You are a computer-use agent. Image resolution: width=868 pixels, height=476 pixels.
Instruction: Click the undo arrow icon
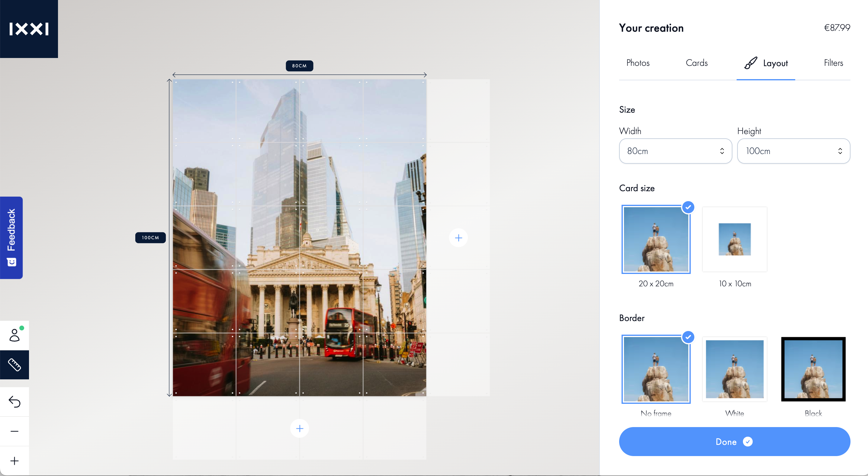(x=14, y=402)
